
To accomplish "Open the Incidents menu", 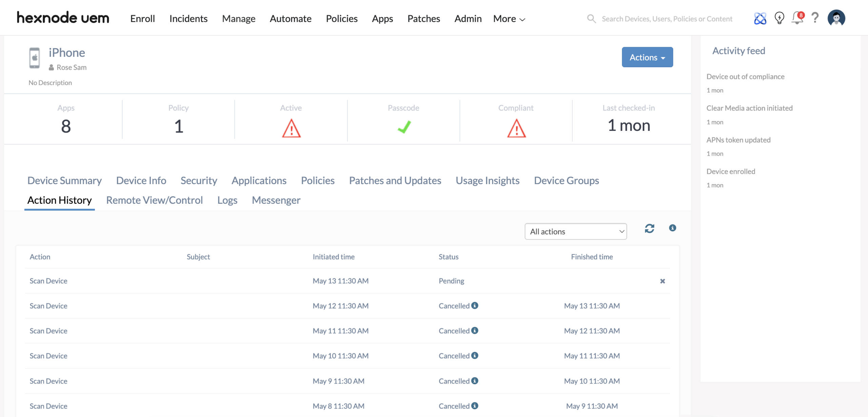I will click(188, 19).
